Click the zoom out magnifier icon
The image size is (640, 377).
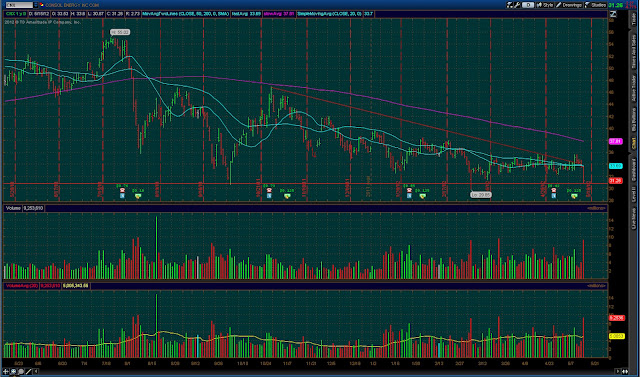point(21,371)
